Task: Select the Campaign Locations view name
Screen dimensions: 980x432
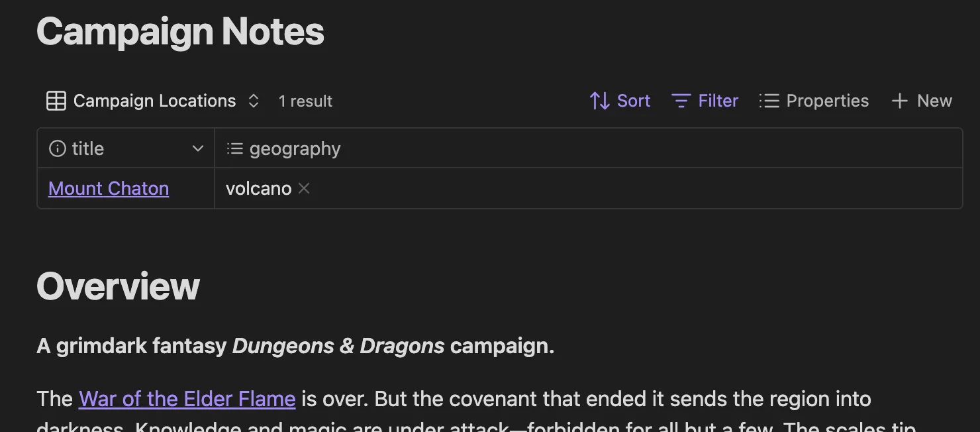Action: click(x=154, y=100)
